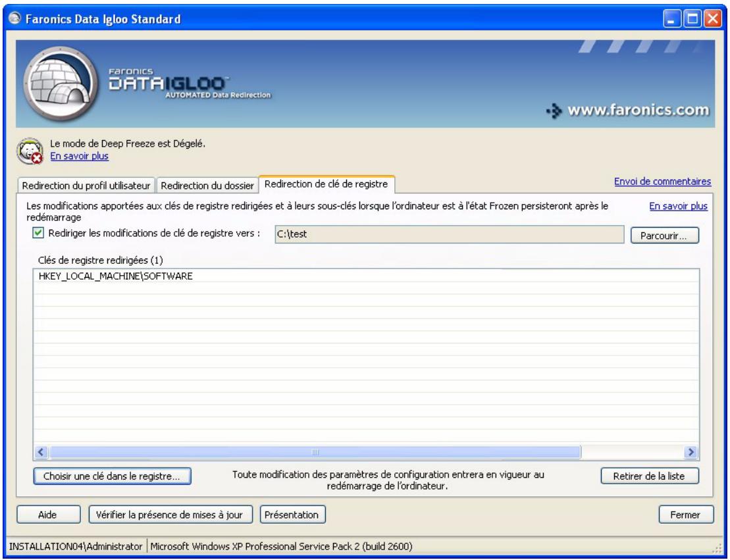
Task: Click the Présentation button
Action: 292,515
